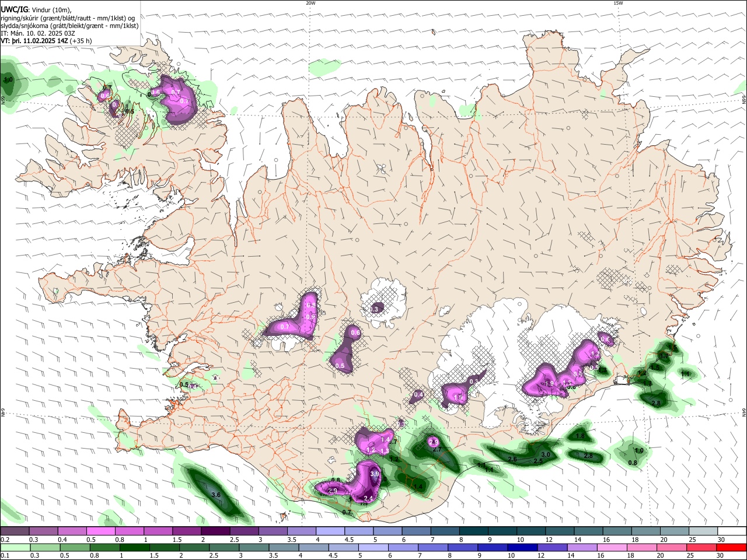Select the darkest green 1–1.5 rain legend swatch
Image resolution: width=747 pixels, height=560 pixels.
(135, 547)
